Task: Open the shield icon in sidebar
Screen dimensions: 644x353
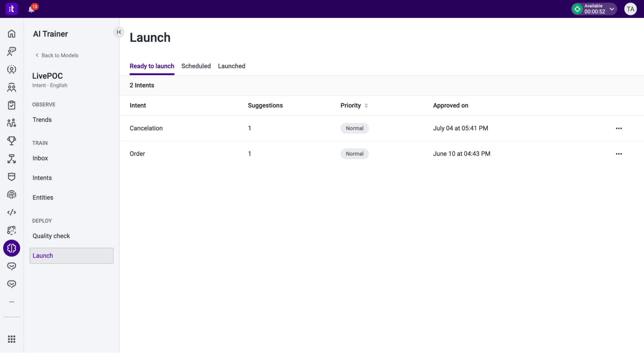Action: pyautogui.click(x=12, y=177)
